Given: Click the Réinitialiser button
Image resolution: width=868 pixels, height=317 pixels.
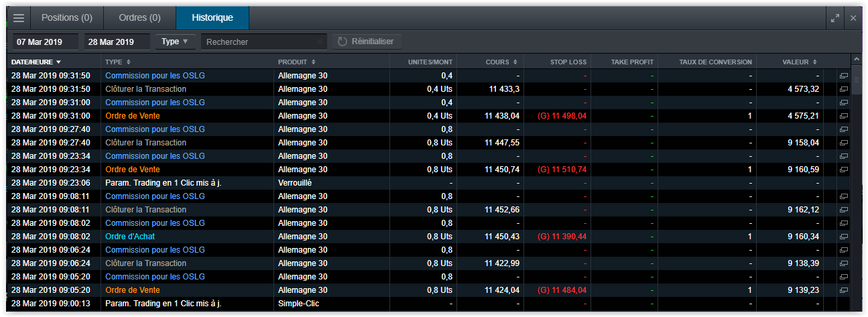Looking at the screenshot, I should pos(367,42).
